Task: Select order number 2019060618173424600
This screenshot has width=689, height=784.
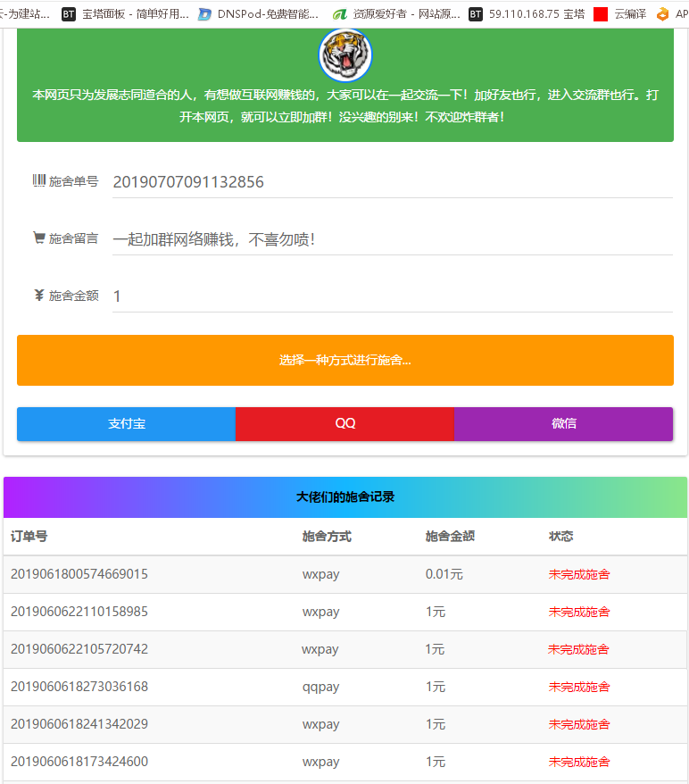Action: 79,762
